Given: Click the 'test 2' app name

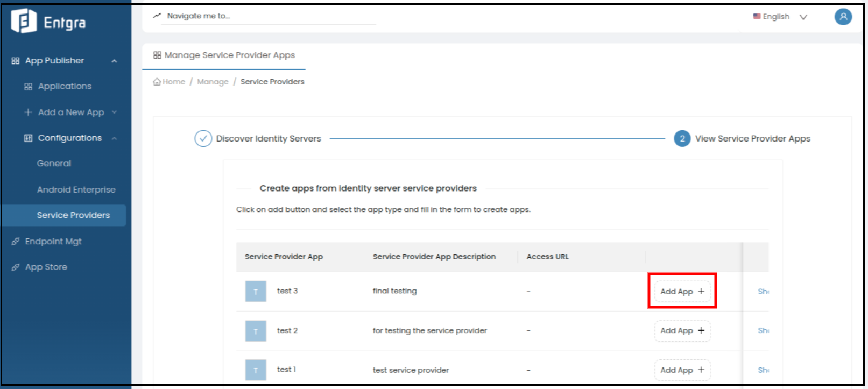Looking at the screenshot, I should tap(287, 330).
